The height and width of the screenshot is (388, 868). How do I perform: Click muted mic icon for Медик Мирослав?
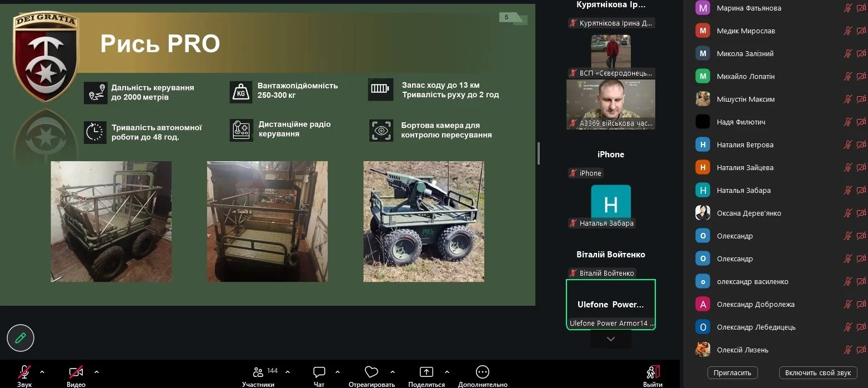click(848, 31)
